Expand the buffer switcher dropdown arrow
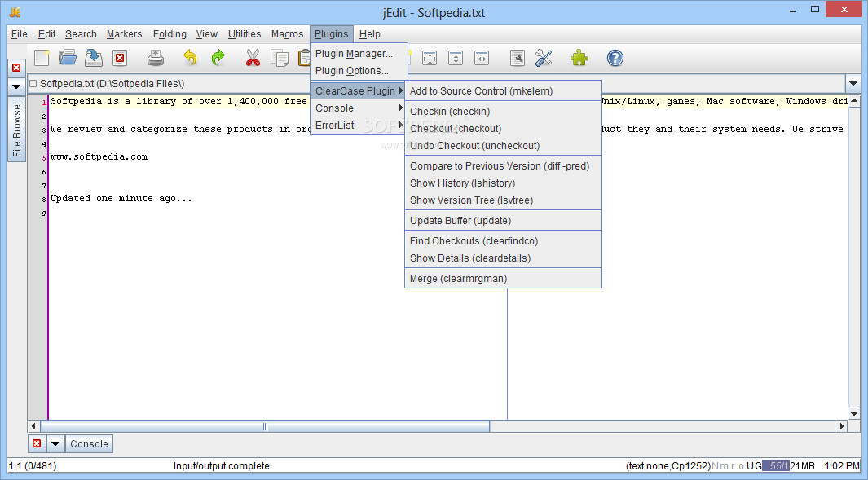Screen dimensions: 868x480 (853, 84)
